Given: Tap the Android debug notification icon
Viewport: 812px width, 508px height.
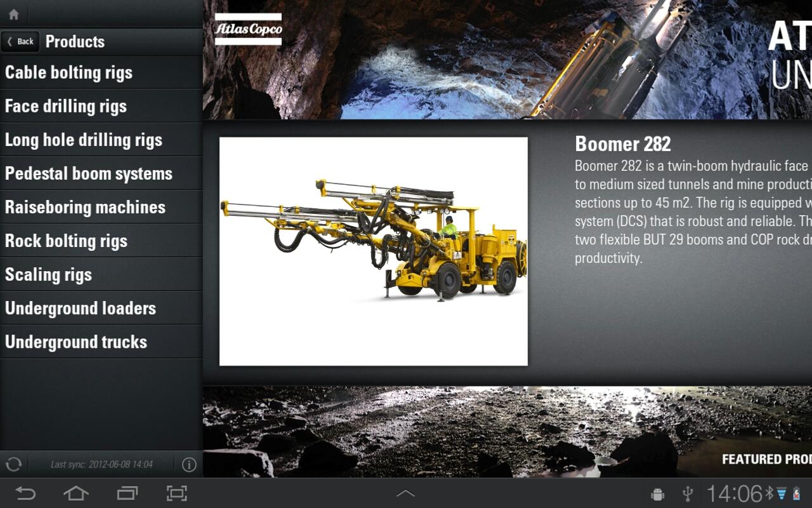Looking at the screenshot, I should pos(658,493).
